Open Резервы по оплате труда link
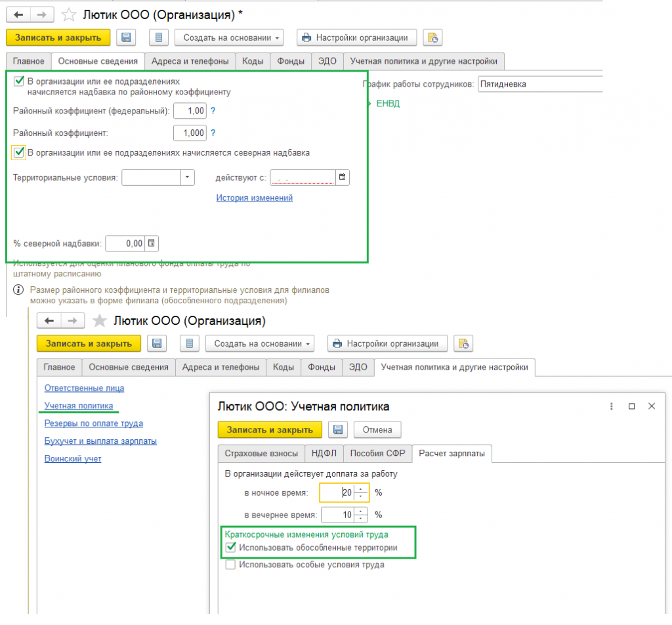 tap(94, 423)
